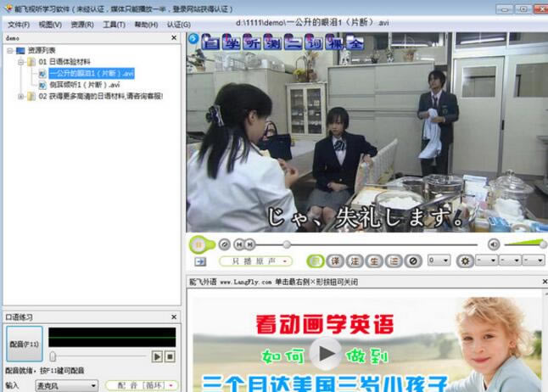Select the 自 mode icon on video overlay

coord(210,42)
